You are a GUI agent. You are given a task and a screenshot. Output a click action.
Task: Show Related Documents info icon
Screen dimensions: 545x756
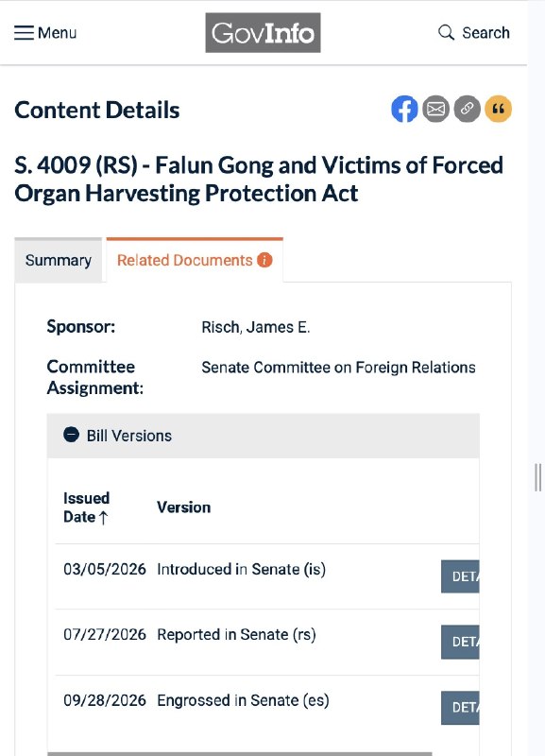point(264,260)
